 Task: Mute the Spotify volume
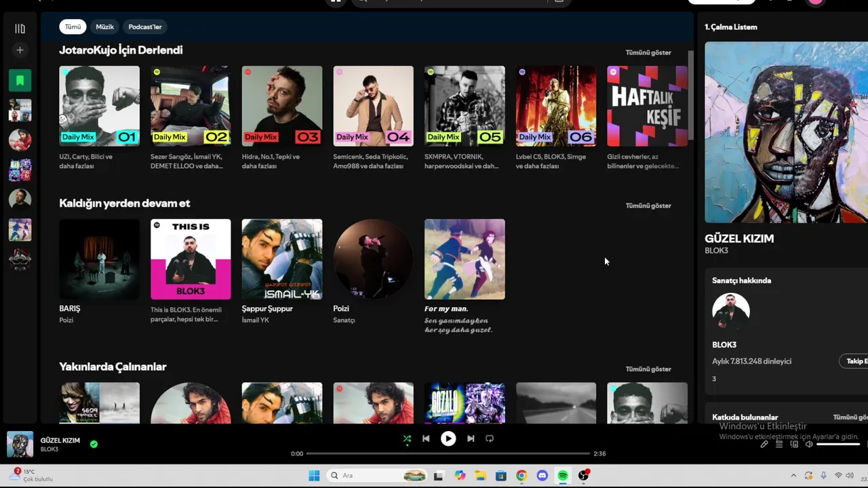click(x=809, y=444)
